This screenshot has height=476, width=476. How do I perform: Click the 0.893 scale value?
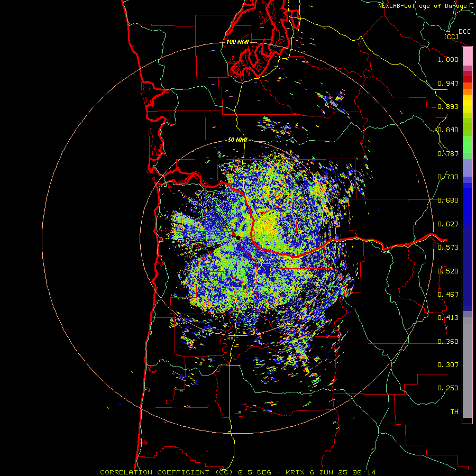point(448,106)
